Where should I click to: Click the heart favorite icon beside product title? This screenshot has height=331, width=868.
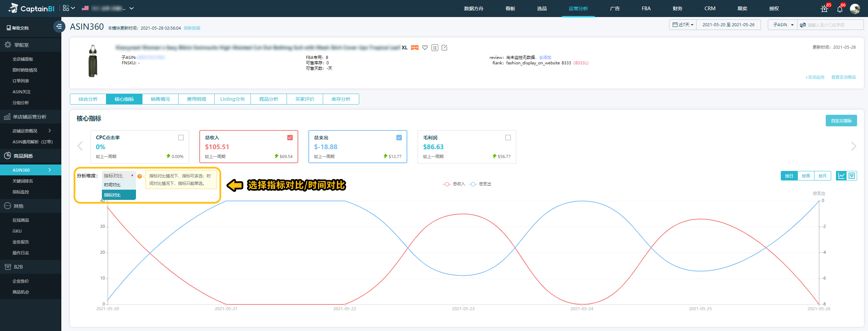(x=425, y=48)
